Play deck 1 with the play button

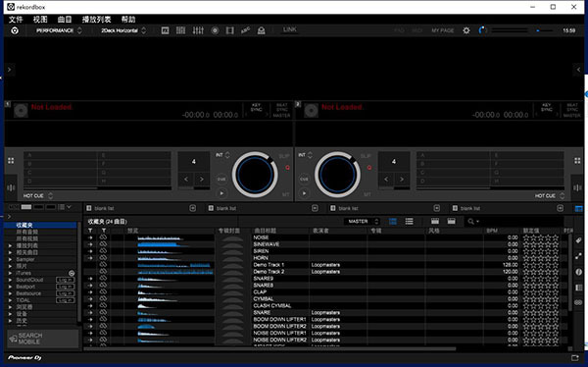[x=221, y=193]
